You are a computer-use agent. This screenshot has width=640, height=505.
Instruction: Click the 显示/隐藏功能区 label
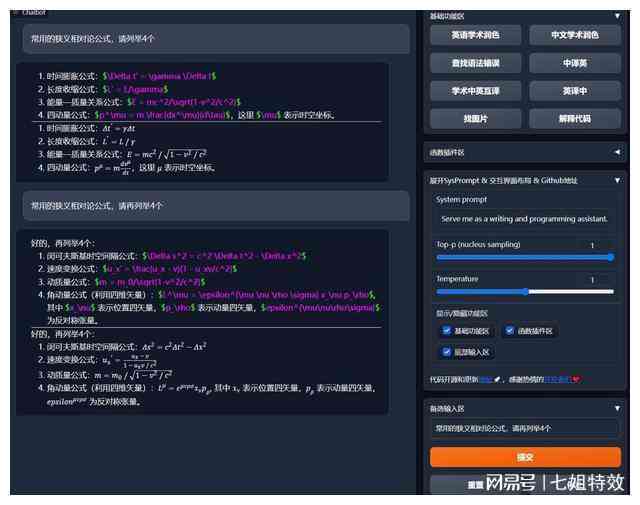click(x=462, y=314)
